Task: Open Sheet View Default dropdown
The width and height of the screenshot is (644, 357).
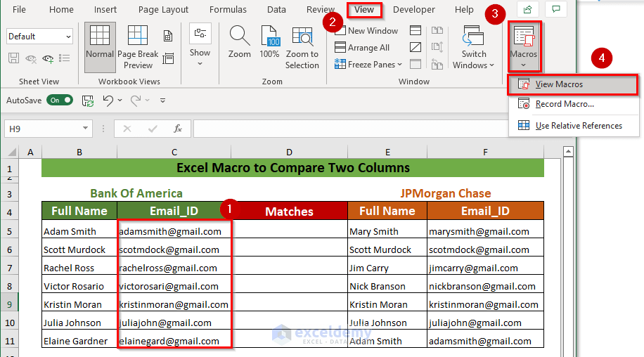Action: (x=40, y=36)
